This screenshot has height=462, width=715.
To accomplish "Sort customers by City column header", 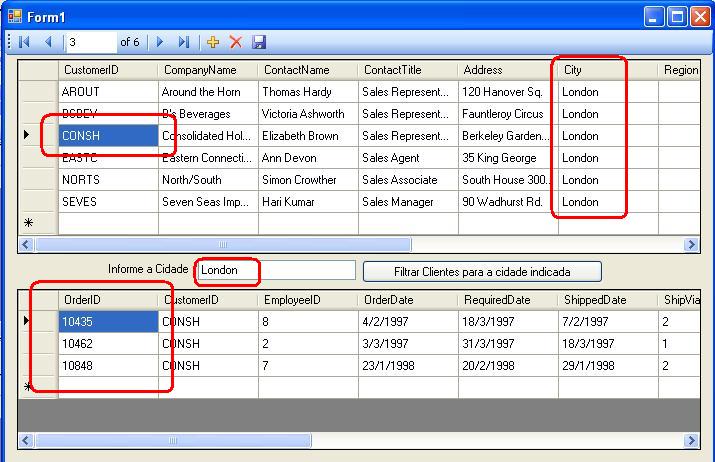I will tap(607, 70).
